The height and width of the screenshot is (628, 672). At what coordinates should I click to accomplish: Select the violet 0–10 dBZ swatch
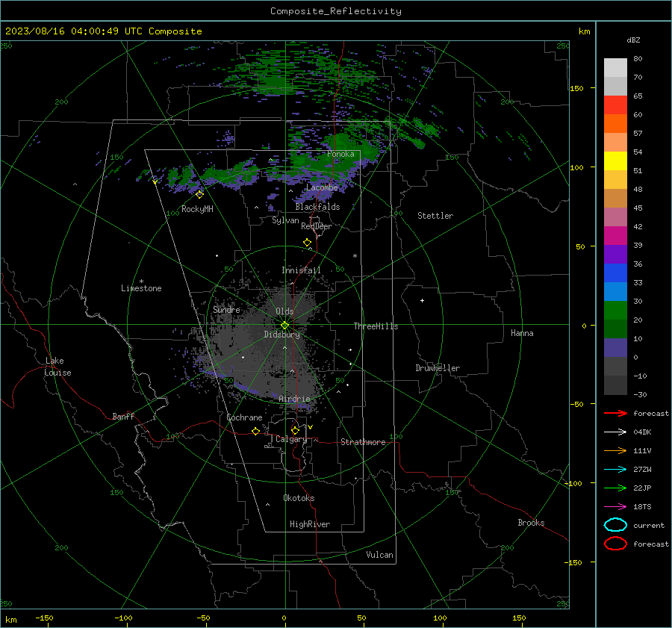coord(615,348)
